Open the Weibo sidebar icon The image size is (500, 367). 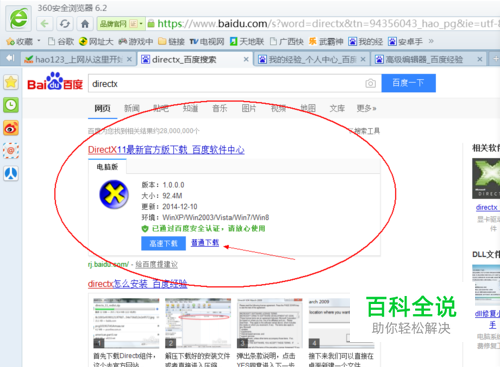11,128
